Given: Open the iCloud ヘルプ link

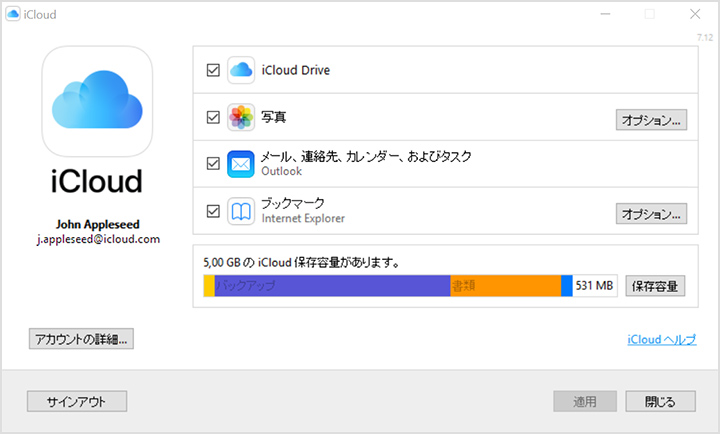Looking at the screenshot, I should [661, 340].
